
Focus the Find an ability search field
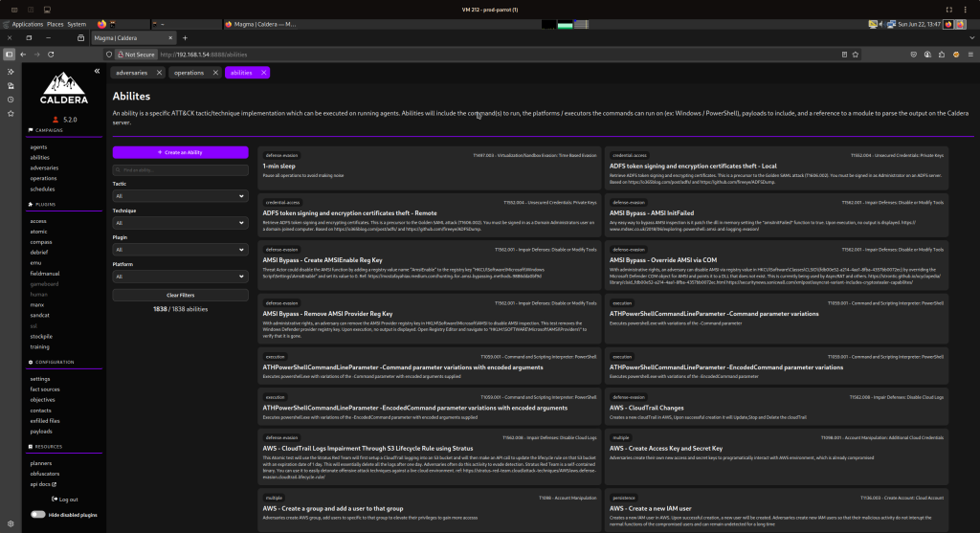click(x=180, y=170)
